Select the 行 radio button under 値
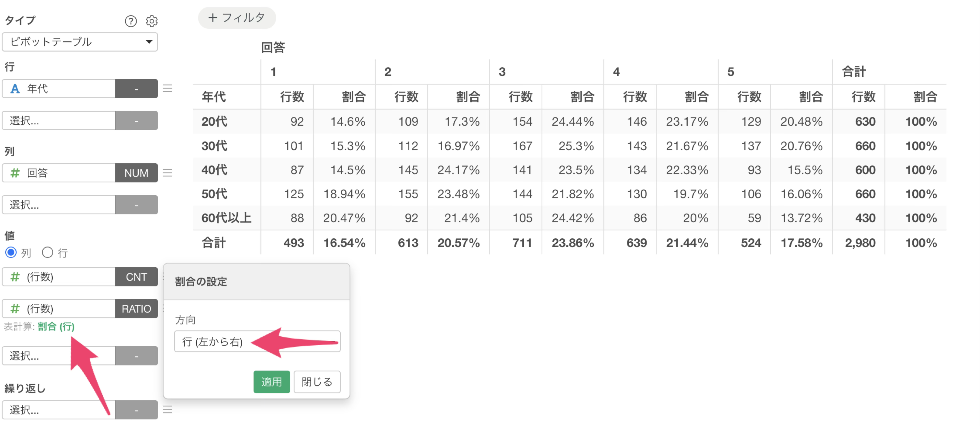The height and width of the screenshot is (426, 980). tap(47, 252)
